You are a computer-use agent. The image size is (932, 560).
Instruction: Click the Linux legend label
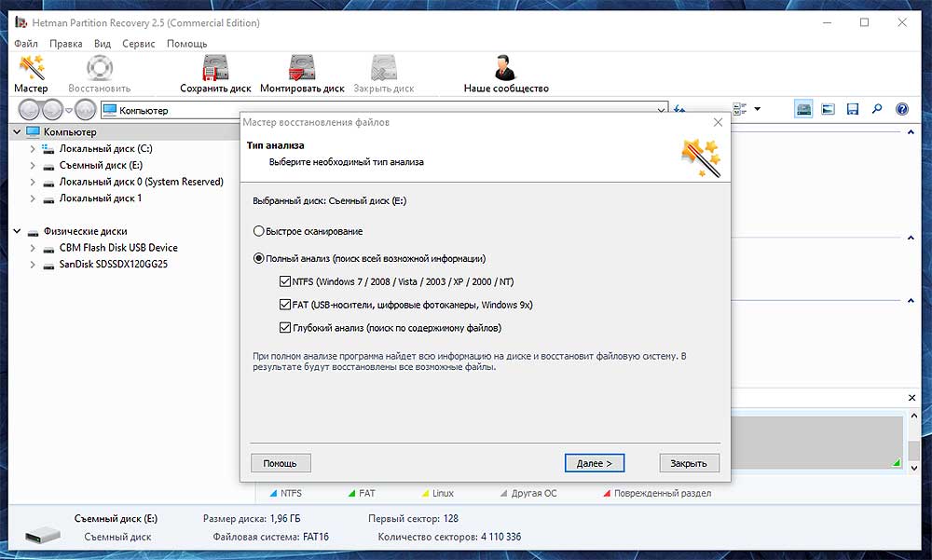pyautogui.click(x=443, y=493)
